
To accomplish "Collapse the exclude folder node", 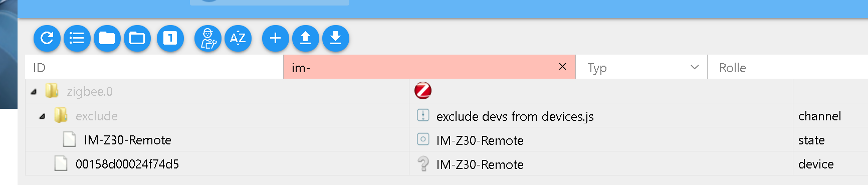I will pyautogui.click(x=42, y=116).
